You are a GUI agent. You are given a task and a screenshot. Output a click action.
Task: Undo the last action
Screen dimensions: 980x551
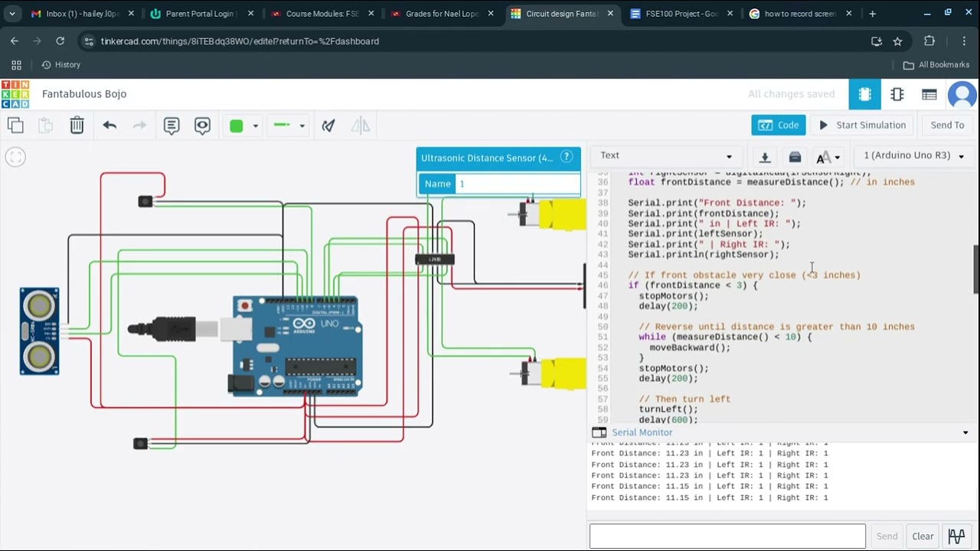(109, 126)
